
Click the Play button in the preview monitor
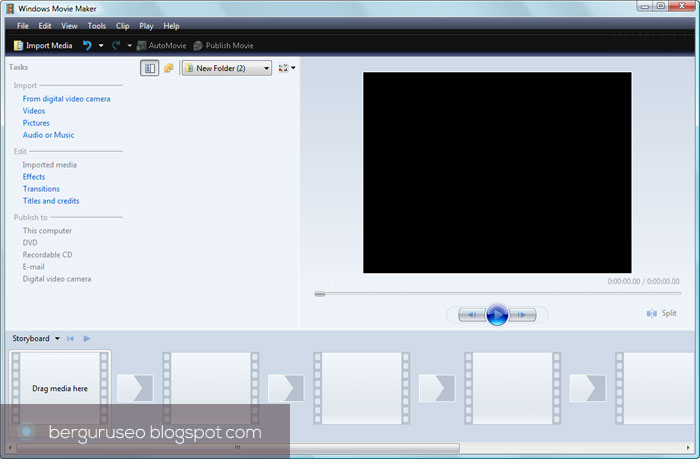497,315
